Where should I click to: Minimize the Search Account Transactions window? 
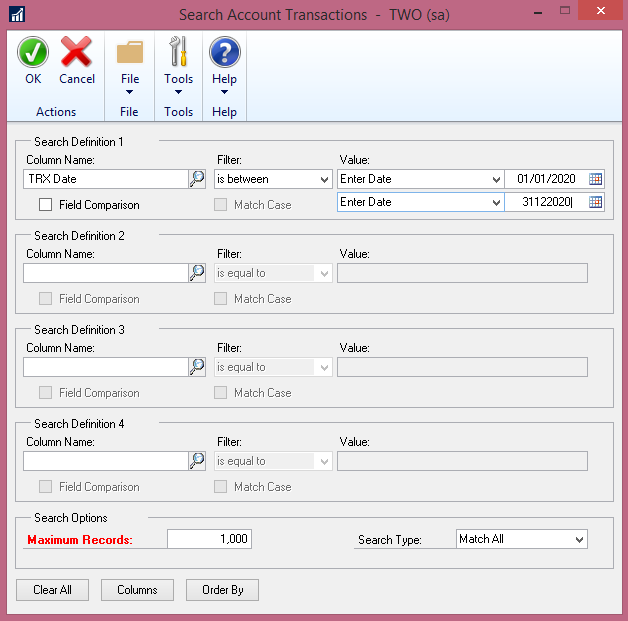coord(538,12)
